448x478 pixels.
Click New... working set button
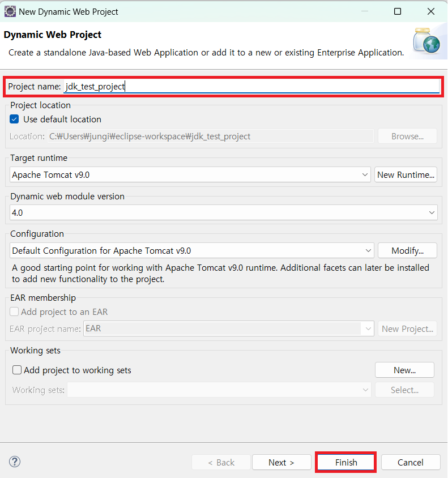(x=404, y=370)
